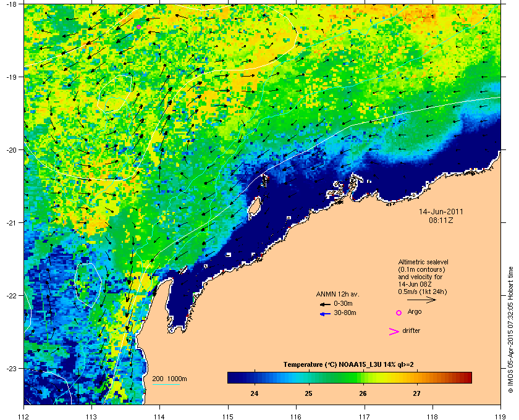Click colorbar value label "24"
519x420 pixels.
(254, 393)
